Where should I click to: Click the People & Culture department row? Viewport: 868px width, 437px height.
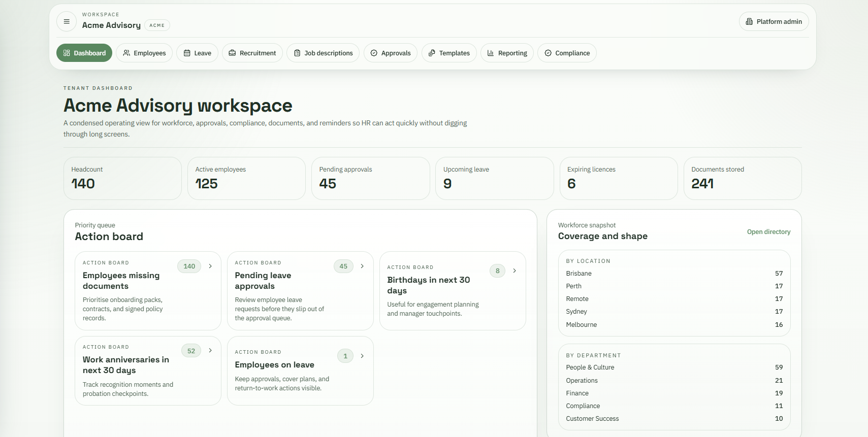(x=674, y=367)
